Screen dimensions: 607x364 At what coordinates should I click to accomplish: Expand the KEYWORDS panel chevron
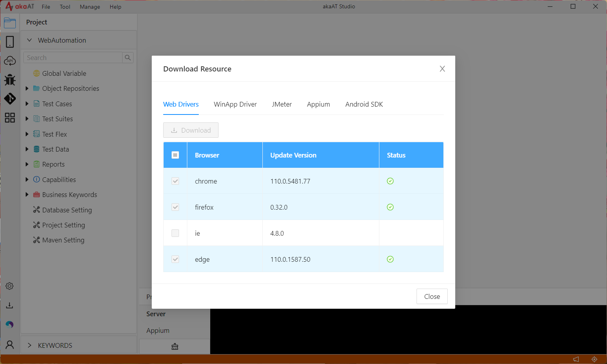point(29,345)
